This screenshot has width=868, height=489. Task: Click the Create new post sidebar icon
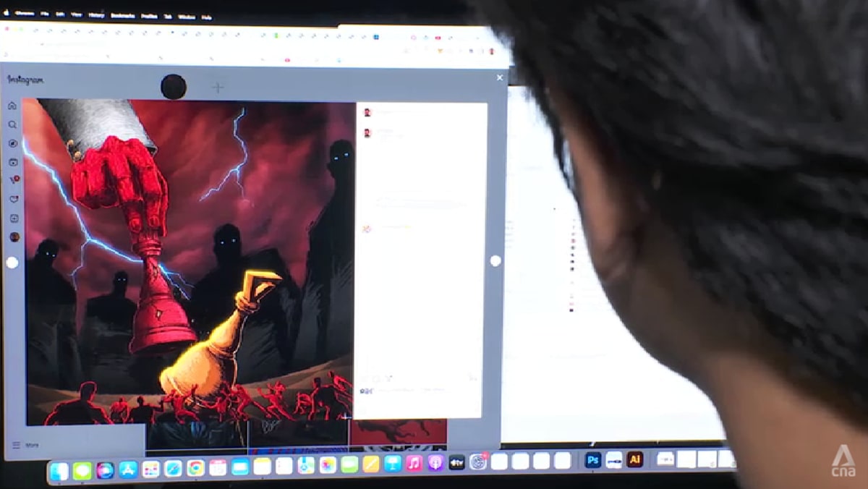click(x=14, y=218)
